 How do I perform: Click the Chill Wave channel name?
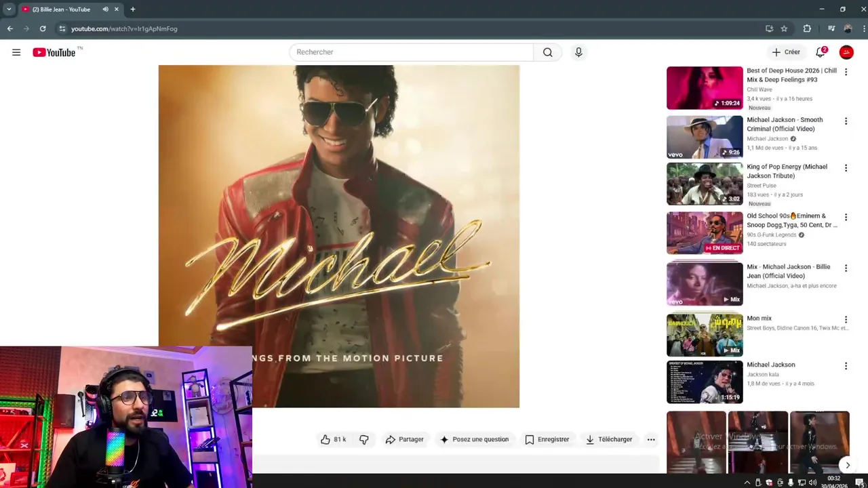759,89
